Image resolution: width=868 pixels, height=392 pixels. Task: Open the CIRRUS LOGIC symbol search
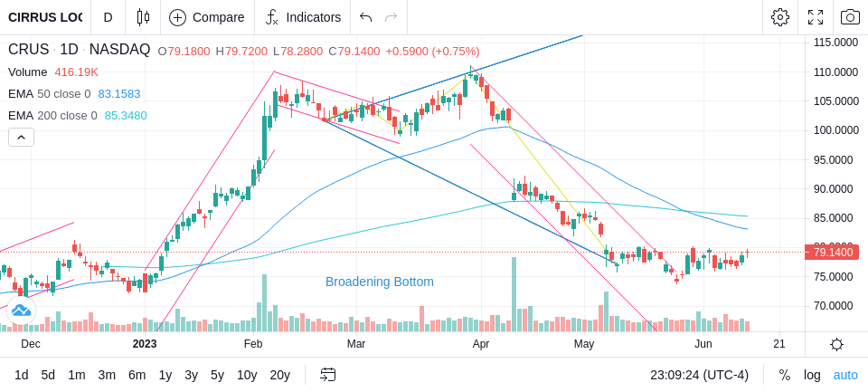pos(45,17)
